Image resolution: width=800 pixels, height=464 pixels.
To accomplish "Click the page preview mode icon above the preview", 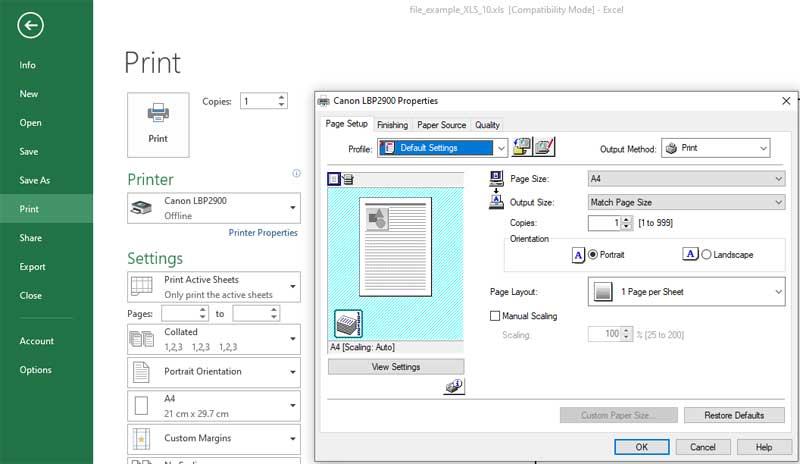I will coord(334,179).
